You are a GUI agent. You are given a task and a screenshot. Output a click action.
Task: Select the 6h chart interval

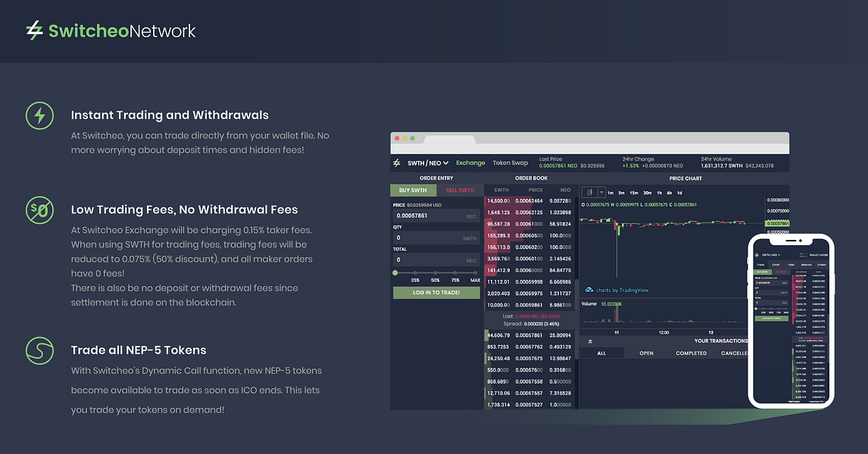pos(670,193)
